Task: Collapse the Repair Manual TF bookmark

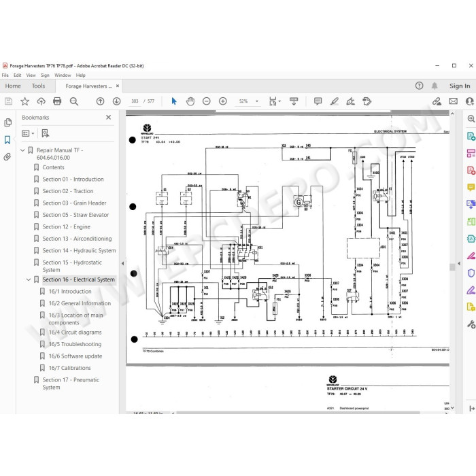Action: 22,150
